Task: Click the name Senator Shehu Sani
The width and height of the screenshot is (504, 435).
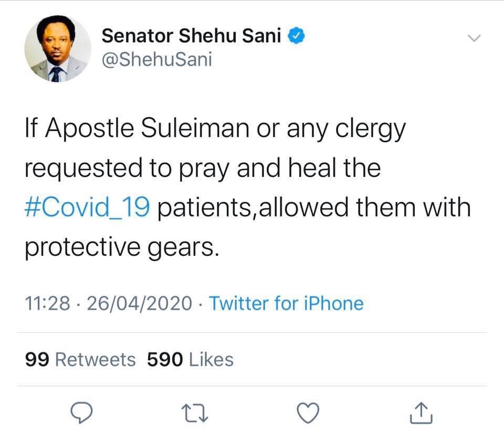Action: (192, 36)
